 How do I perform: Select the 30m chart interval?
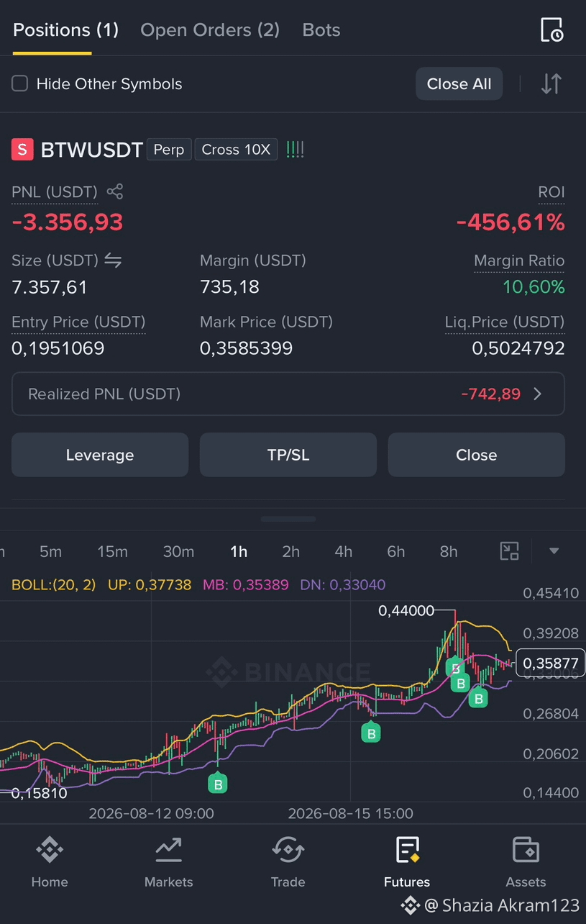click(x=178, y=551)
